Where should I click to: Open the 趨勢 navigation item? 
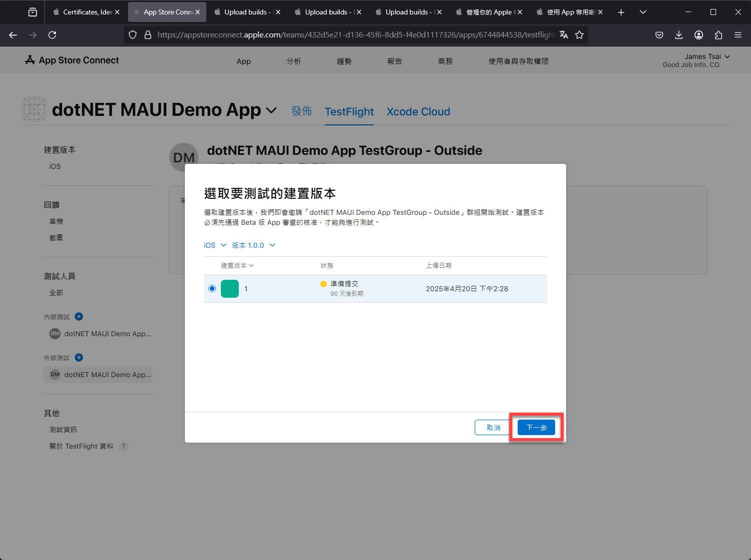point(344,61)
